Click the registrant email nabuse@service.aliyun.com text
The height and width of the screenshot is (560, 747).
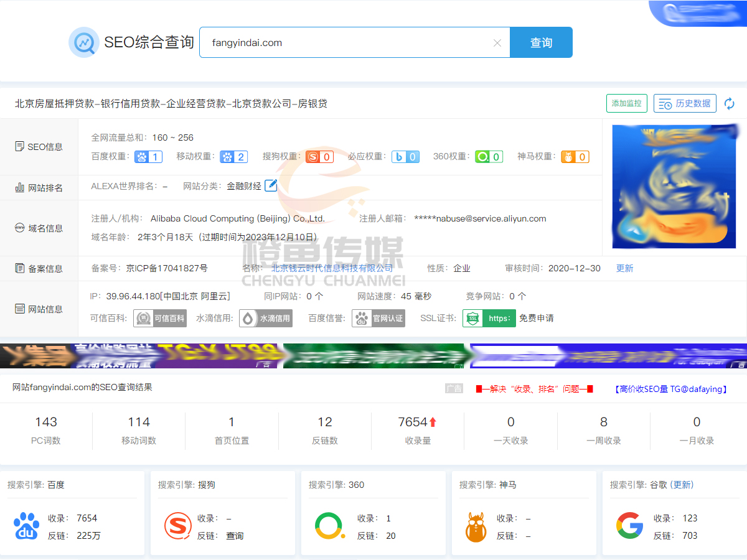click(x=480, y=218)
